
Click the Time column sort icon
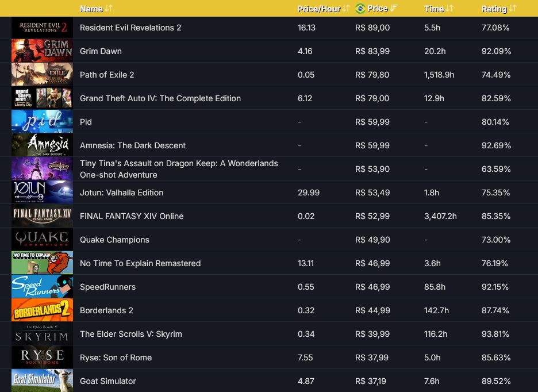point(449,9)
